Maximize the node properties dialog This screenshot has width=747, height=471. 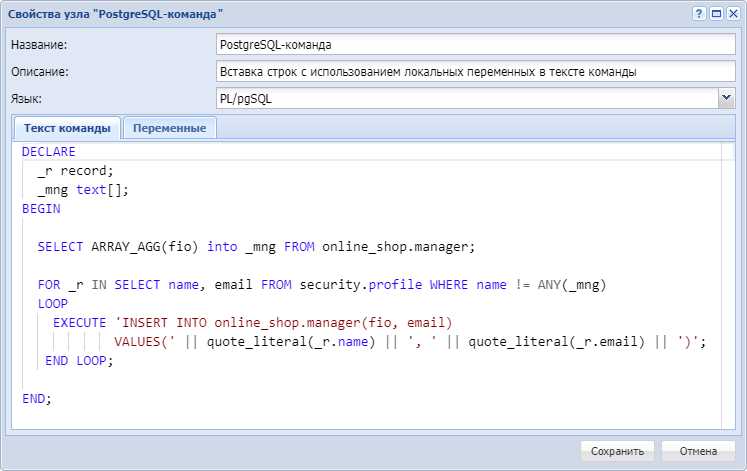(x=716, y=13)
